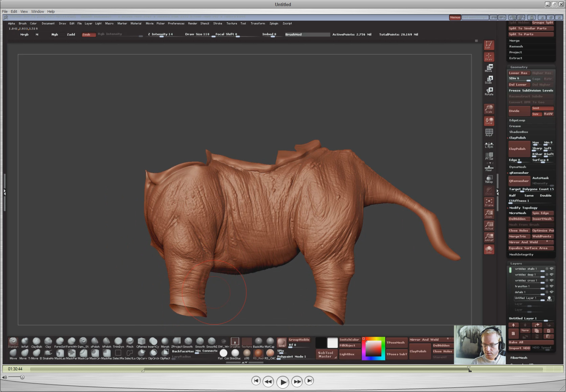Screen dimensions: 566x392
Task: Pick a hue in the color picker square
Action: point(374,348)
